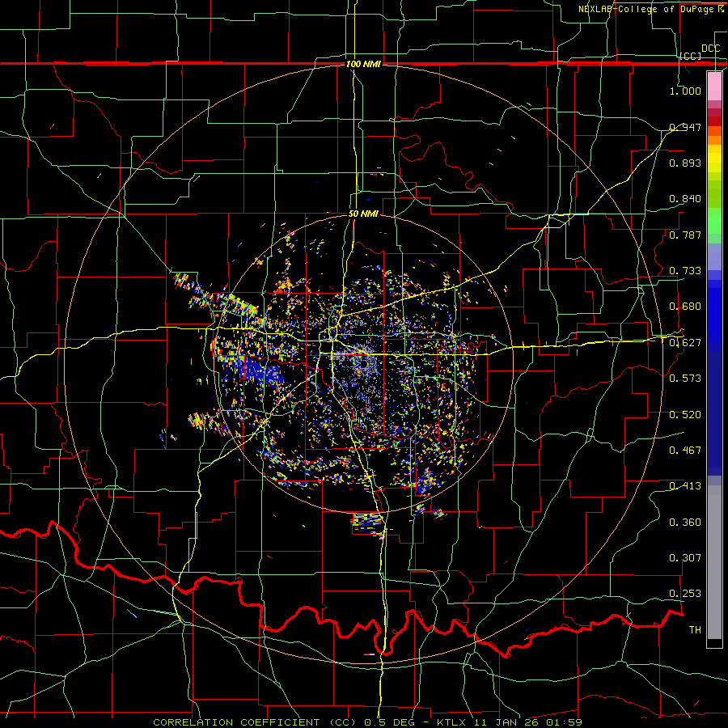
Task: Click the 100 NMI range ring label
Action: (363, 64)
